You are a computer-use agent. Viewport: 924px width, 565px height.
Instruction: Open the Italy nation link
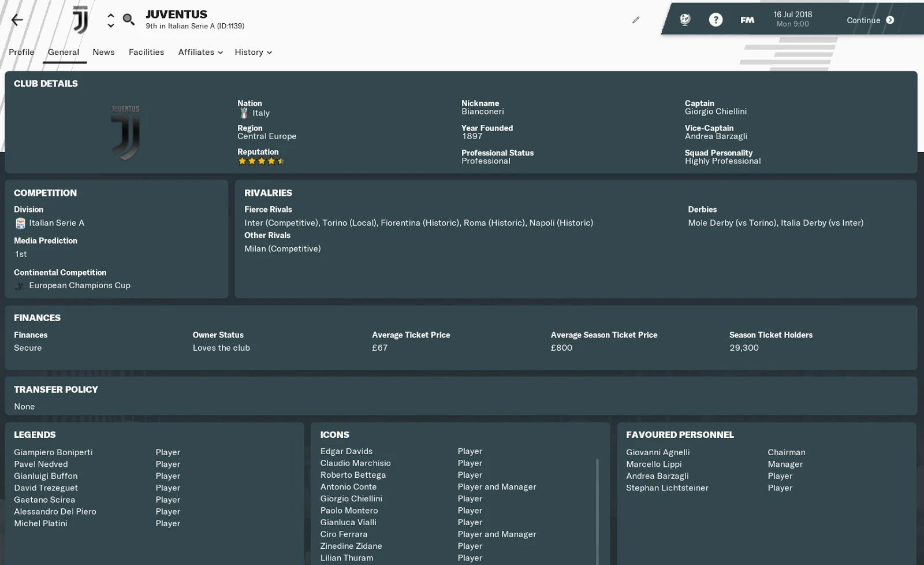[261, 113]
